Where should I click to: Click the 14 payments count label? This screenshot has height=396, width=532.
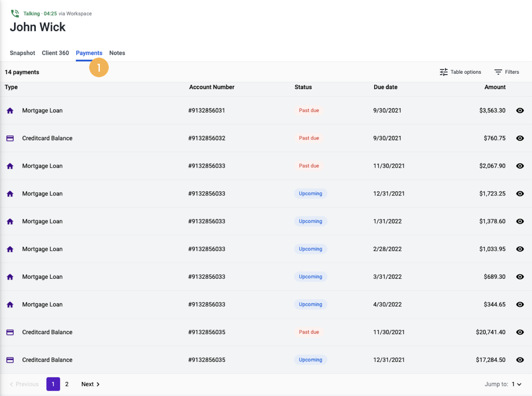[22, 72]
